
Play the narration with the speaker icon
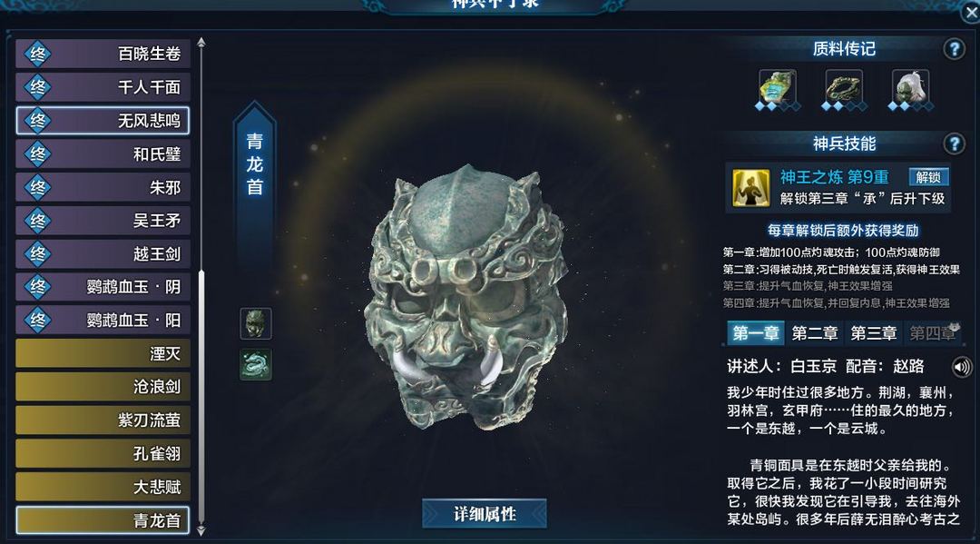[962, 367]
